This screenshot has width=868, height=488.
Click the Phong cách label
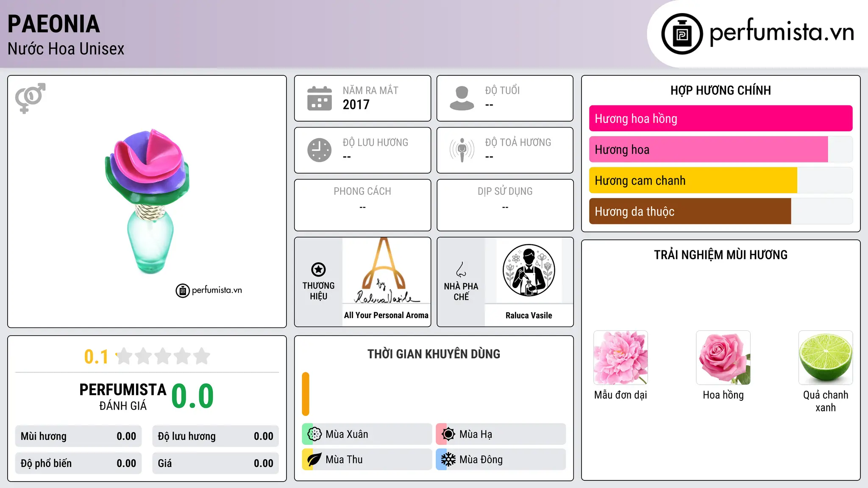click(362, 191)
